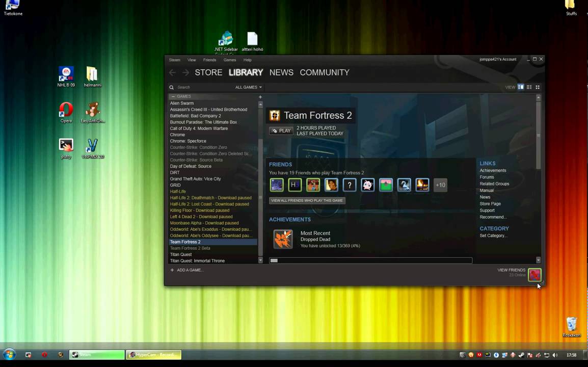
Task: Click ADD A GAME link
Action: click(x=187, y=270)
